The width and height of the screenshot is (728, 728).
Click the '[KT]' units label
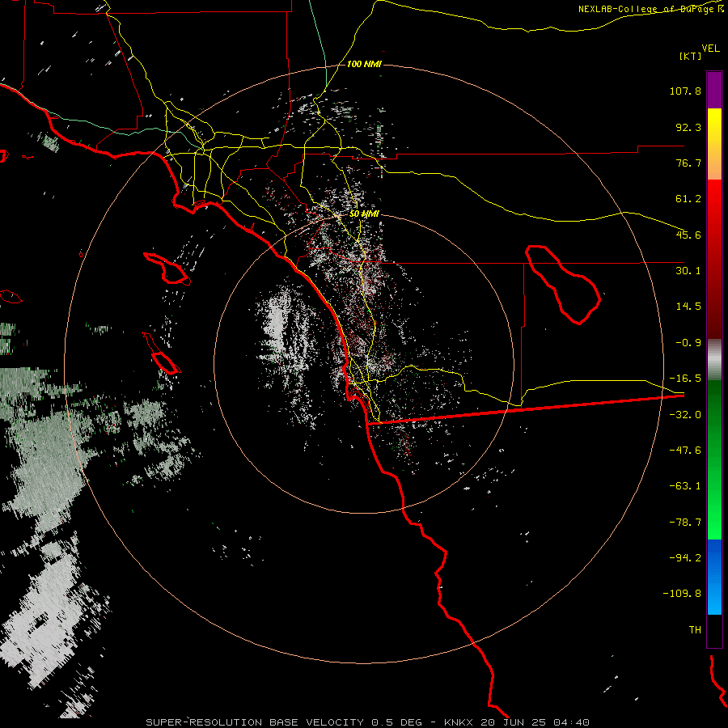tap(691, 56)
